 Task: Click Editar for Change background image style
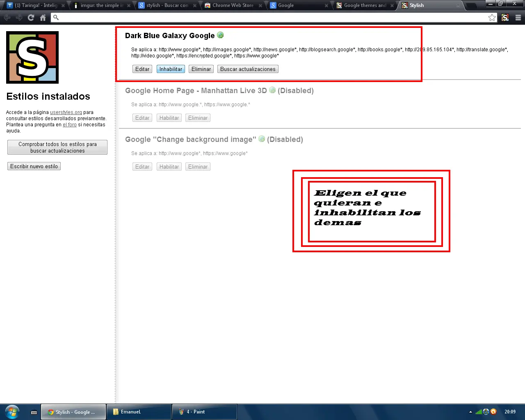142,167
